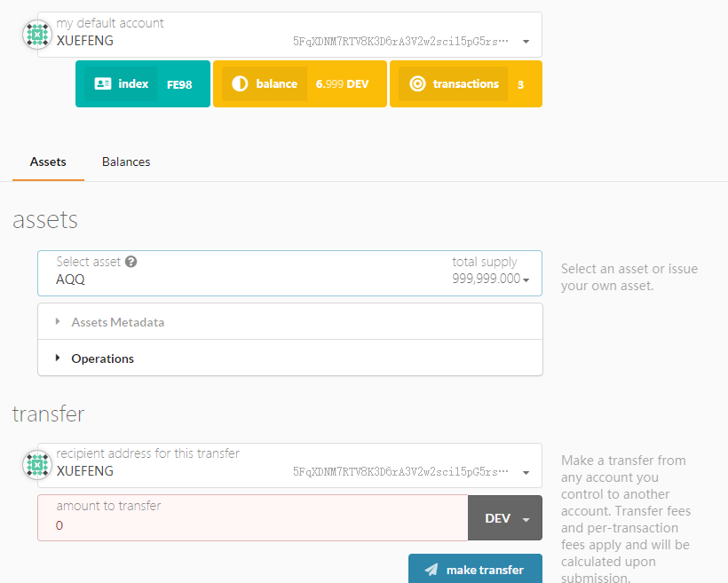Expand the Operations section

point(102,358)
